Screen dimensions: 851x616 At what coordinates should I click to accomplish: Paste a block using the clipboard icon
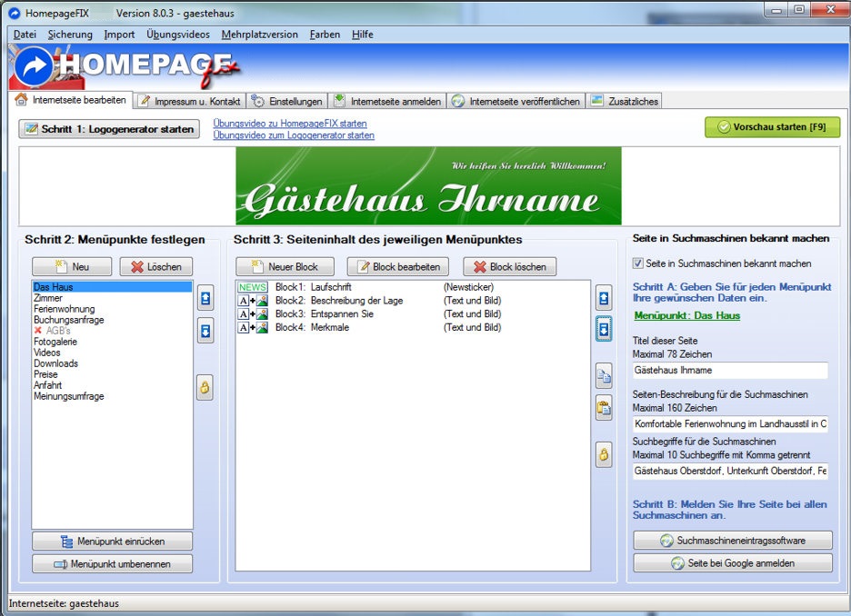click(x=602, y=408)
